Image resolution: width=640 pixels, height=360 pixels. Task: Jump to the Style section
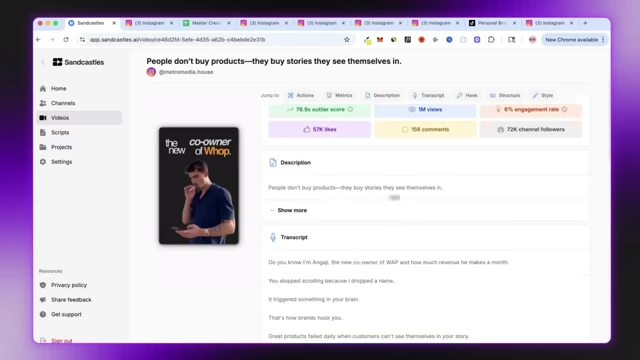(x=542, y=96)
